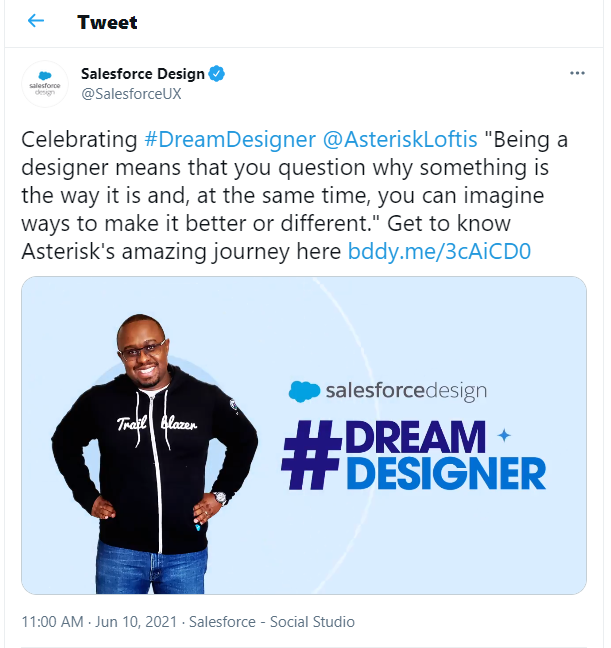Image resolution: width=611 pixels, height=648 pixels.
Task: Follow the bddy.me/3cAiCD0 link
Action: click(x=439, y=251)
